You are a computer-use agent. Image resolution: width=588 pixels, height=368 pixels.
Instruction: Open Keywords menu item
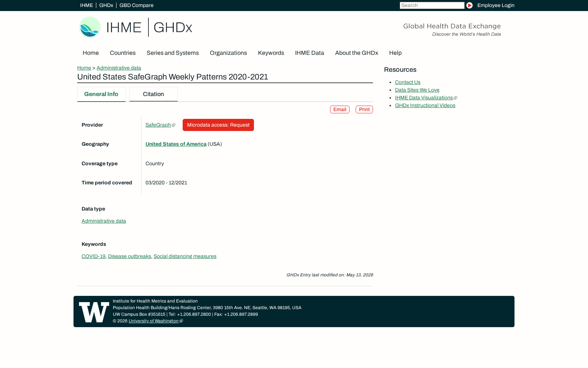pyautogui.click(x=271, y=53)
